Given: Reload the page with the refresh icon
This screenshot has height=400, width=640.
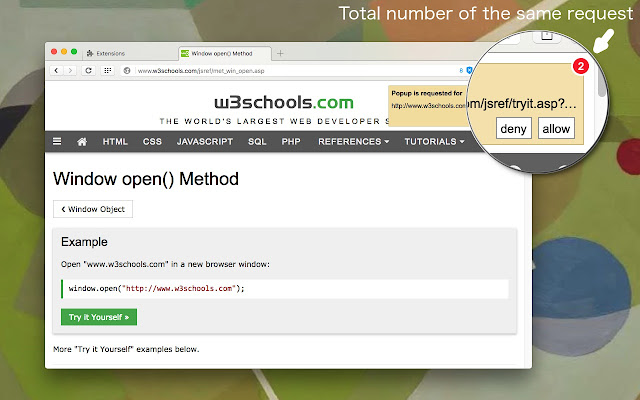Looking at the screenshot, I should point(88,71).
